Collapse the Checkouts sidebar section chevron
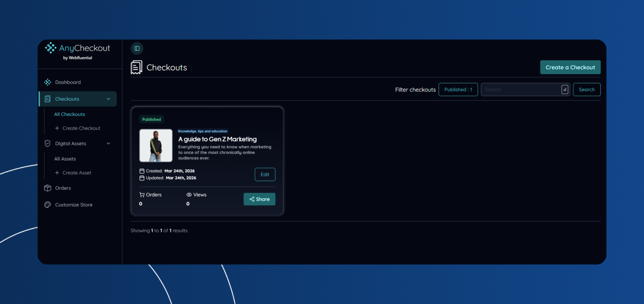 108,99
